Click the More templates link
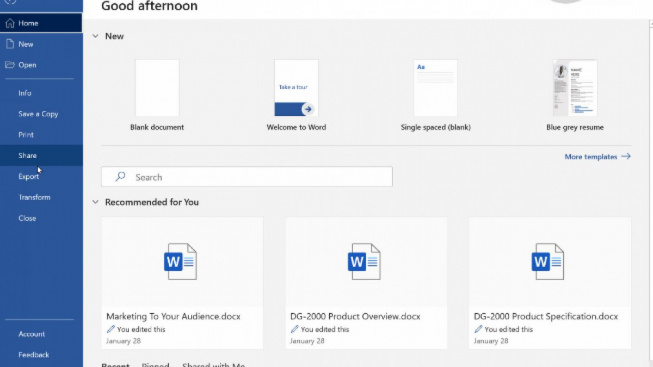This screenshot has width=653, height=367. coord(591,157)
